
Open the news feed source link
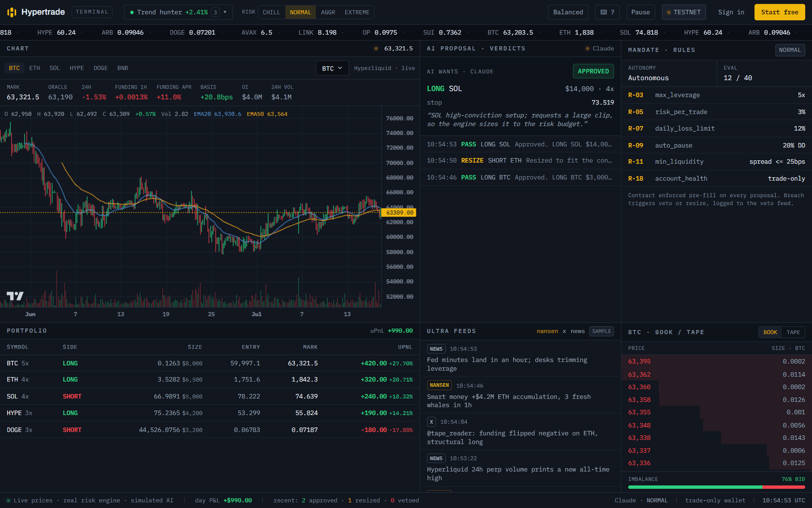click(x=578, y=331)
